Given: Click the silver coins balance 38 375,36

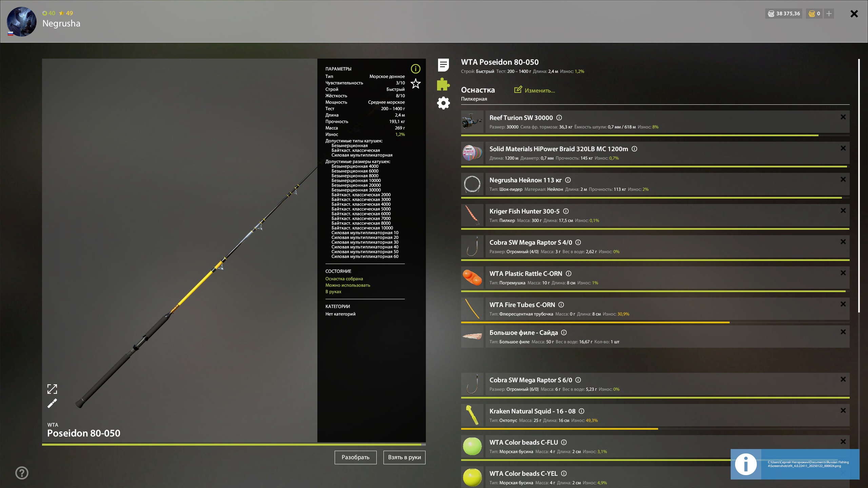Looking at the screenshot, I should tap(784, 14).
